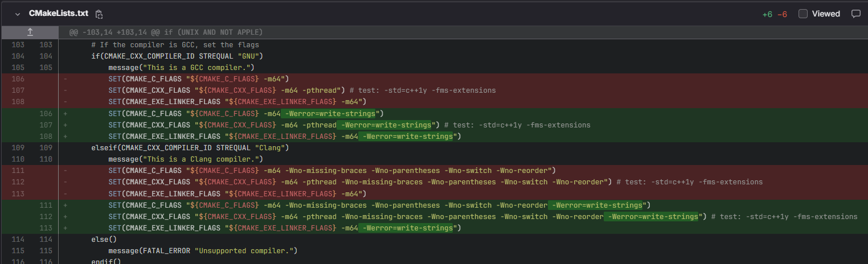Screen dimensions: 868x264
Task: Click line 'if(CMAKE_CXX_COMPILER_ID STREQUAL "GNU")'
Action: coord(177,56)
